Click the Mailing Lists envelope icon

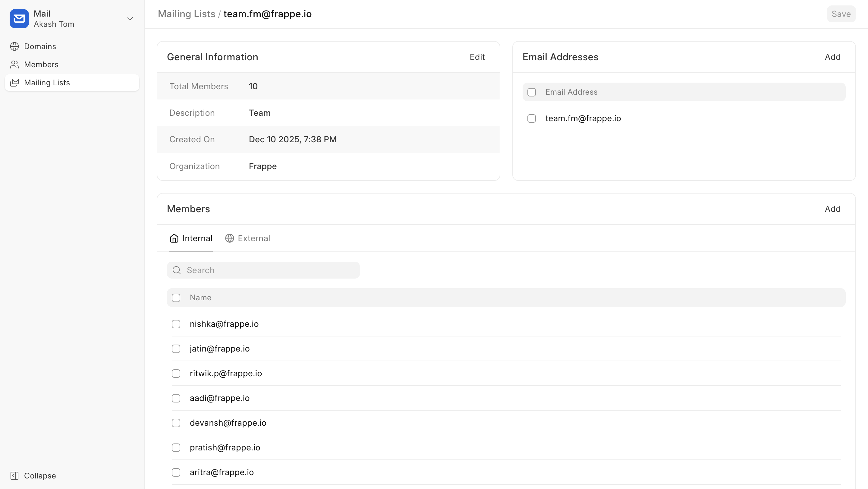point(14,83)
